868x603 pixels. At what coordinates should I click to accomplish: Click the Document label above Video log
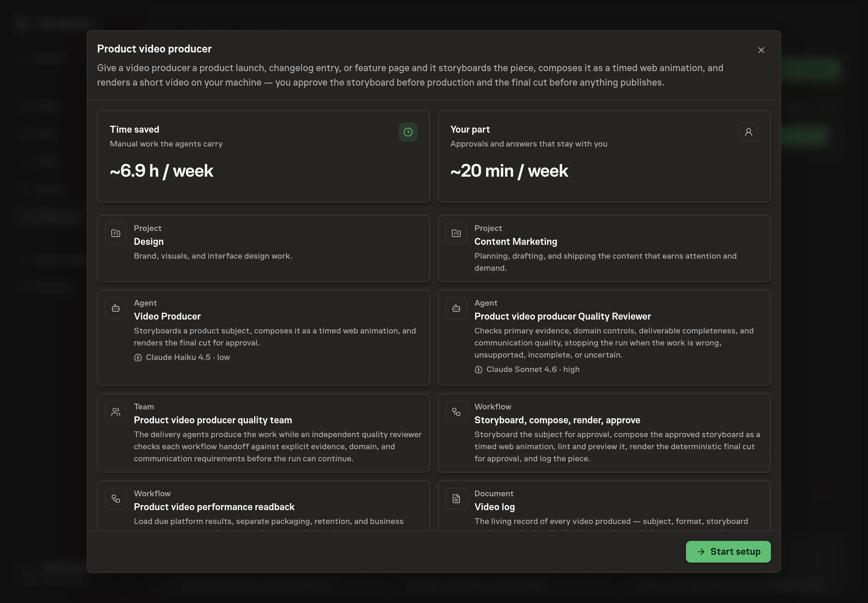click(494, 494)
